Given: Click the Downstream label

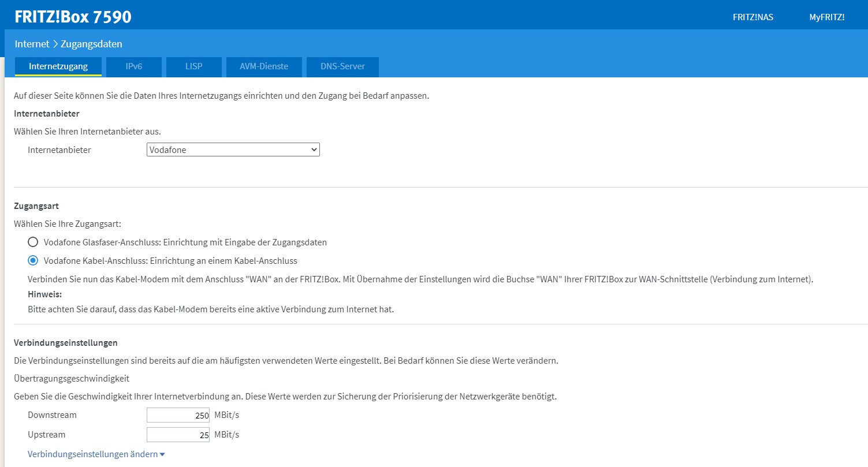Looking at the screenshot, I should pyautogui.click(x=52, y=415).
